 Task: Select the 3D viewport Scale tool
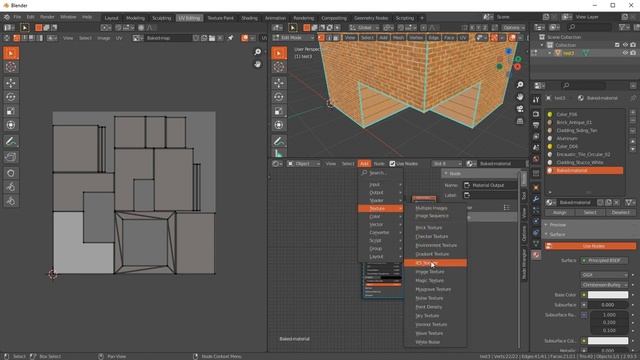(x=279, y=111)
